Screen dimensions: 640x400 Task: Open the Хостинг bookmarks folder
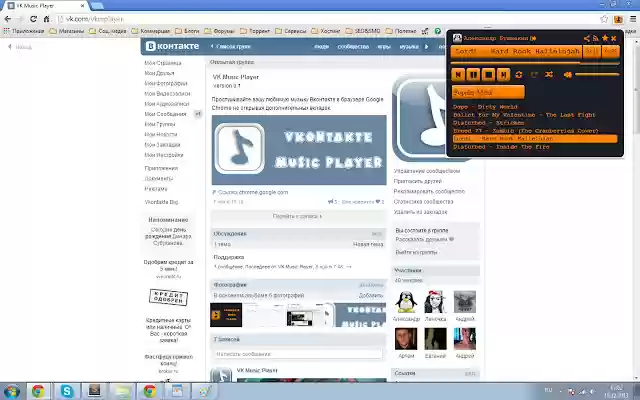point(326,31)
